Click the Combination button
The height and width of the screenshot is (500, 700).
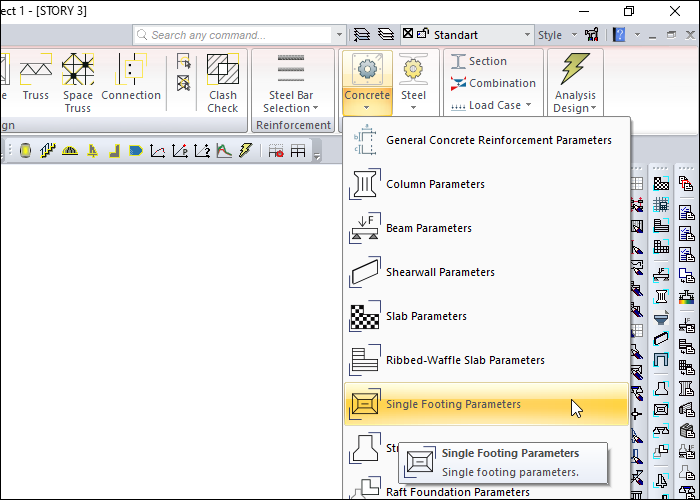493,83
